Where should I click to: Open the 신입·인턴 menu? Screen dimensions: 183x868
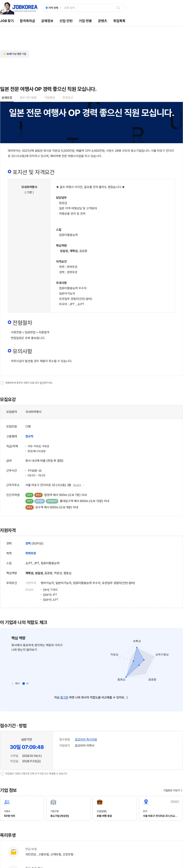pyautogui.click(x=66, y=21)
